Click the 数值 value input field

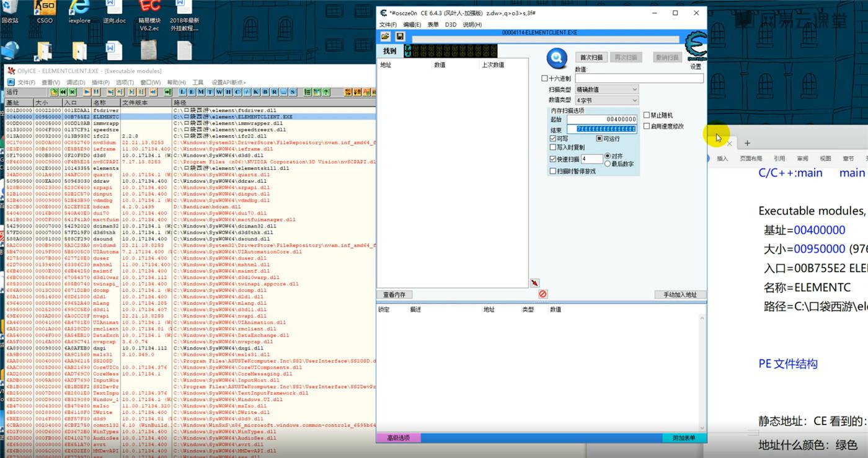(639, 79)
